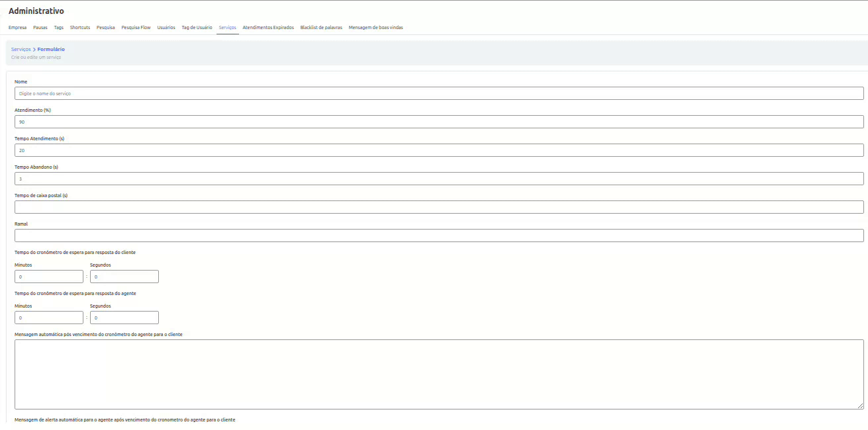
Task: Click the Serviços breadcrumb link
Action: [21, 50]
